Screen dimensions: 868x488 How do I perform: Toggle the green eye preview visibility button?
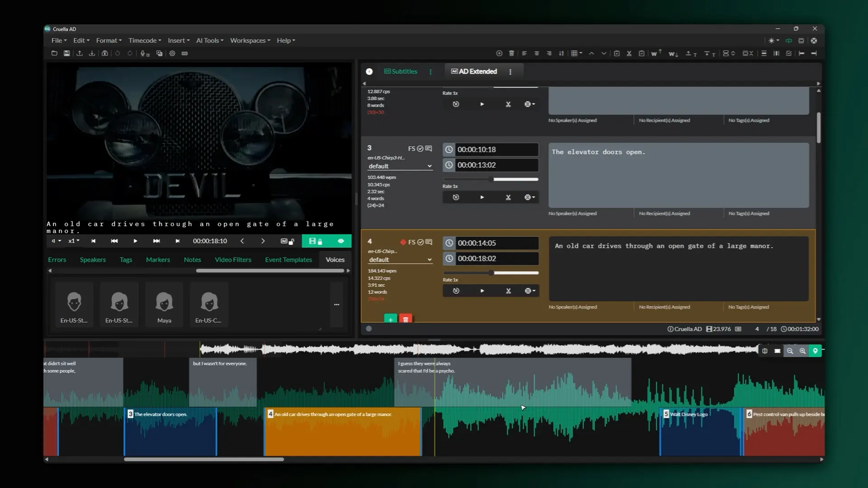(x=341, y=241)
